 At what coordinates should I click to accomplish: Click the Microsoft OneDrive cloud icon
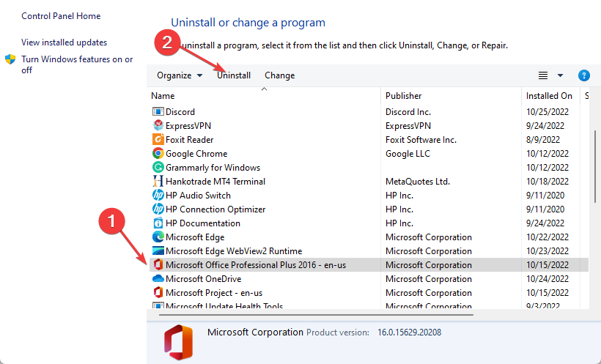(158, 279)
